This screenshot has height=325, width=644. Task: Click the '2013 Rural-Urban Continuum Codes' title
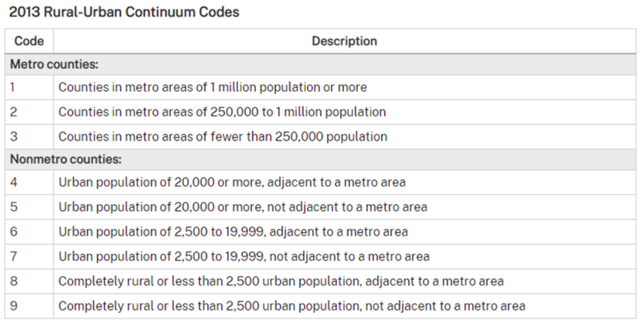tap(124, 12)
